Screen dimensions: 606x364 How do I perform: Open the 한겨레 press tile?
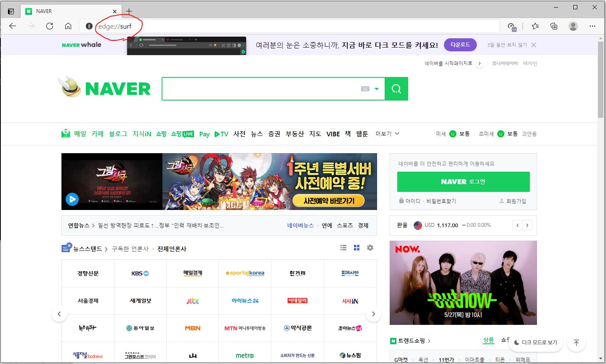click(x=298, y=274)
